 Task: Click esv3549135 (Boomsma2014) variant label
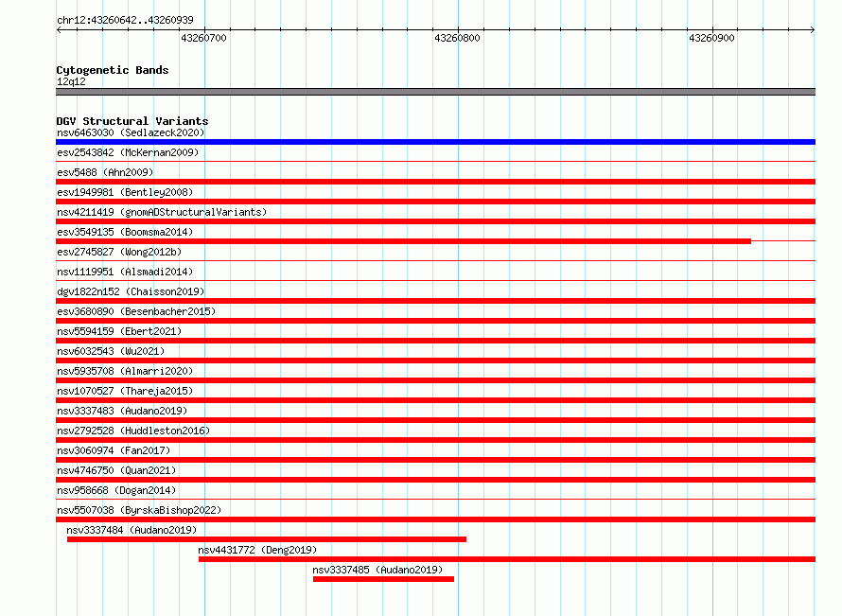tap(125, 232)
